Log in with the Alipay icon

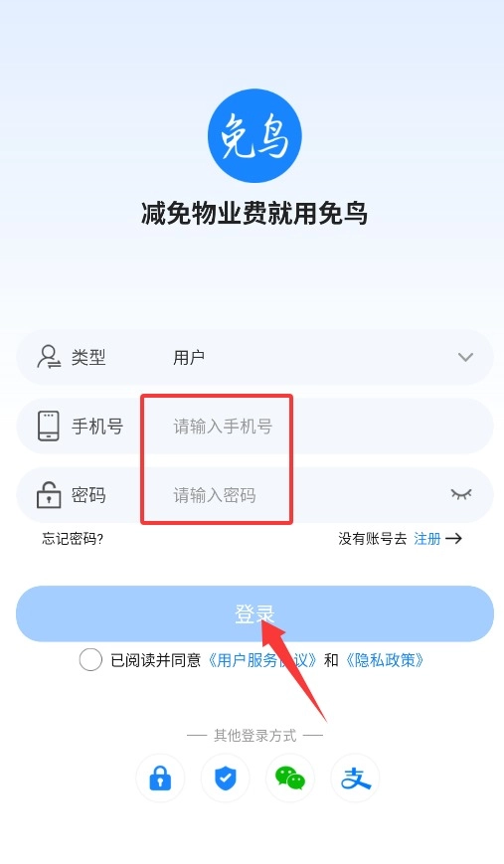[355, 778]
